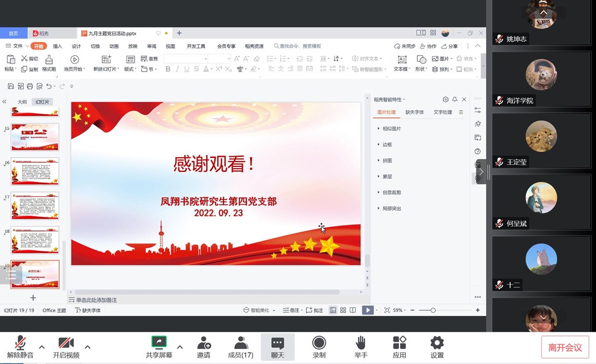The width and height of the screenshot is (596, 364).
Task: Click the 离开会议 leave meeting button
Action: tap(565, 347)
